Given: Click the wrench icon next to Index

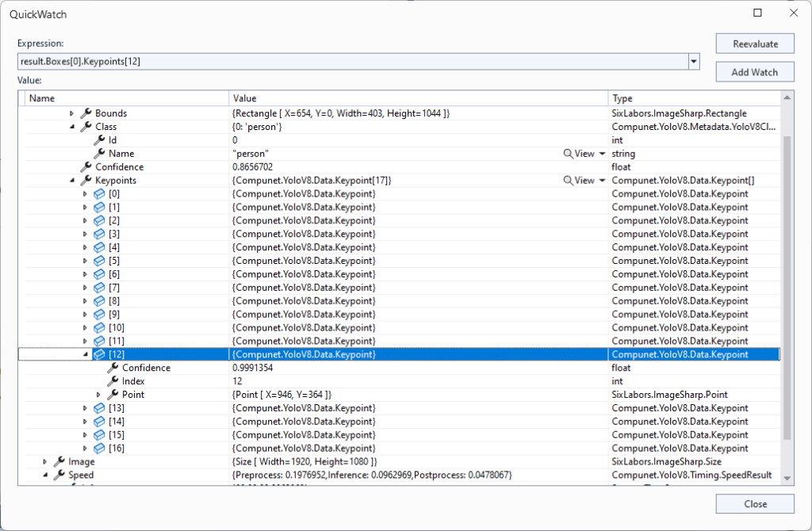Looking at the screenshot, I should [113, 381].
